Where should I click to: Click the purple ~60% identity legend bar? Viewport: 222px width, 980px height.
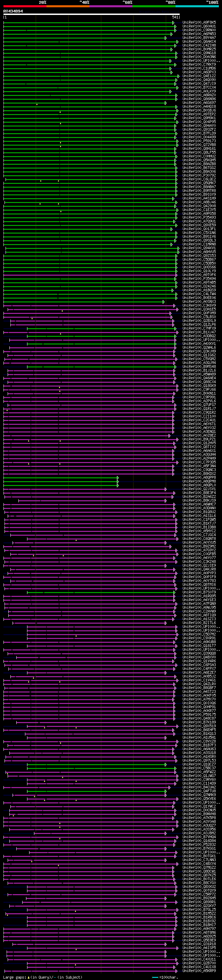click(x=111, y=6)
